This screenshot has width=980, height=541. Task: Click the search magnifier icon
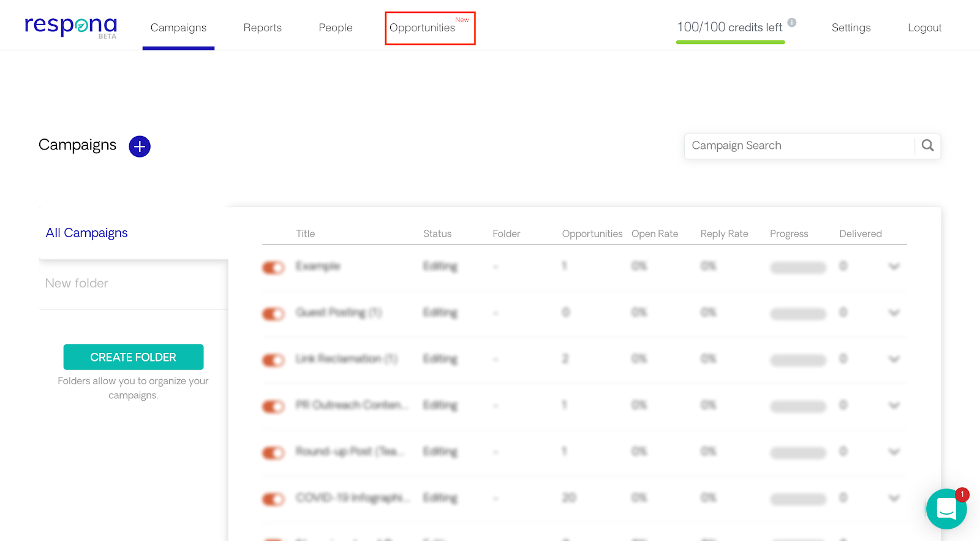pyautogui.click(x=928, y=145)
